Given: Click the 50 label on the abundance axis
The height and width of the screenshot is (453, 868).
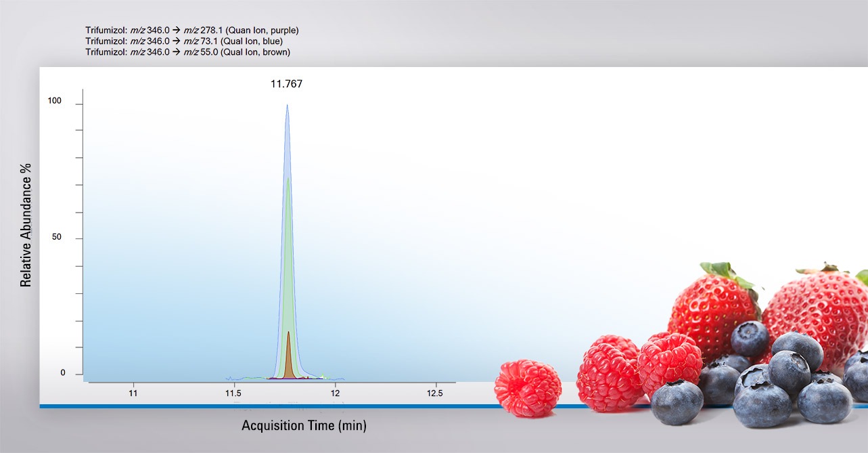Looking at the screenshot, I should pos(56,238).
